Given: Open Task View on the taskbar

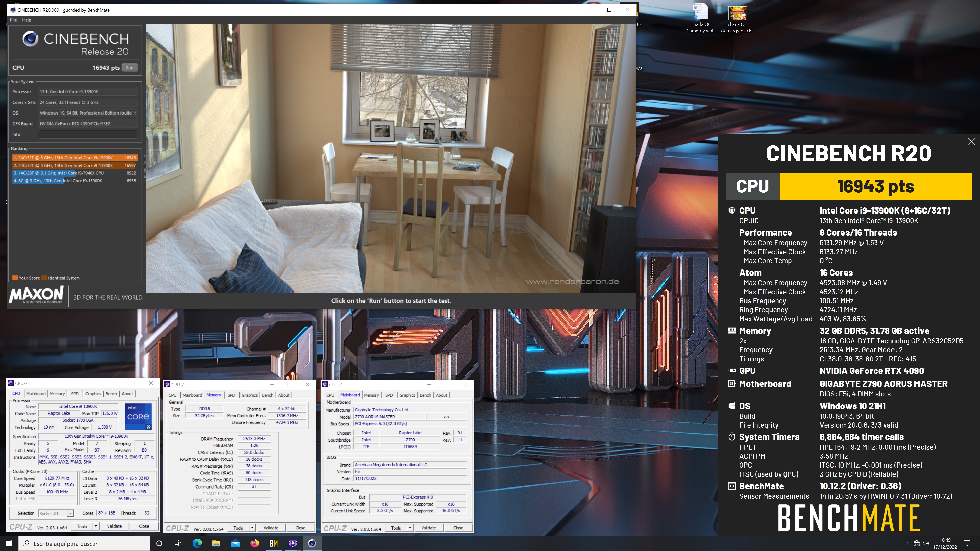Looking at the screenshot, I should coord(178,543).
